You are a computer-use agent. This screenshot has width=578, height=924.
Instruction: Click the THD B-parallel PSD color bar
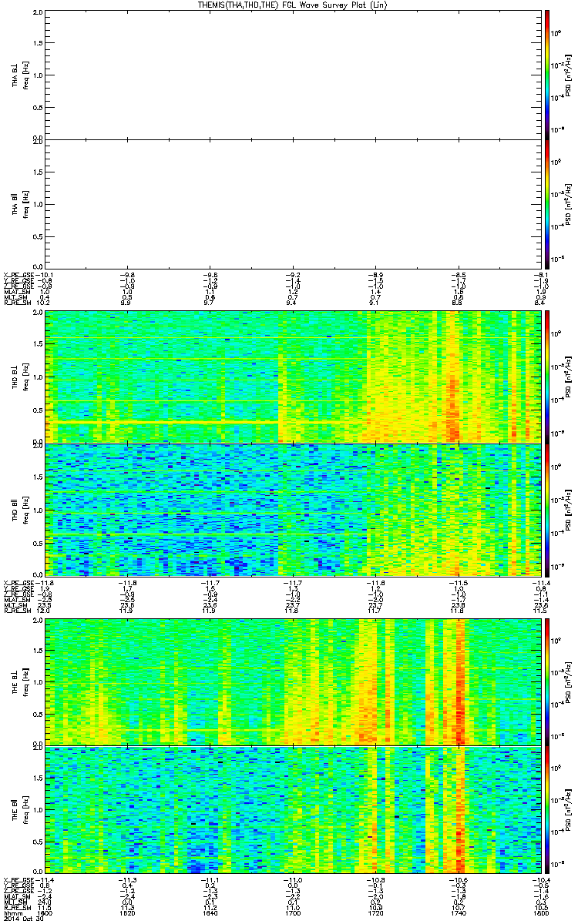[x=546, y=509]
